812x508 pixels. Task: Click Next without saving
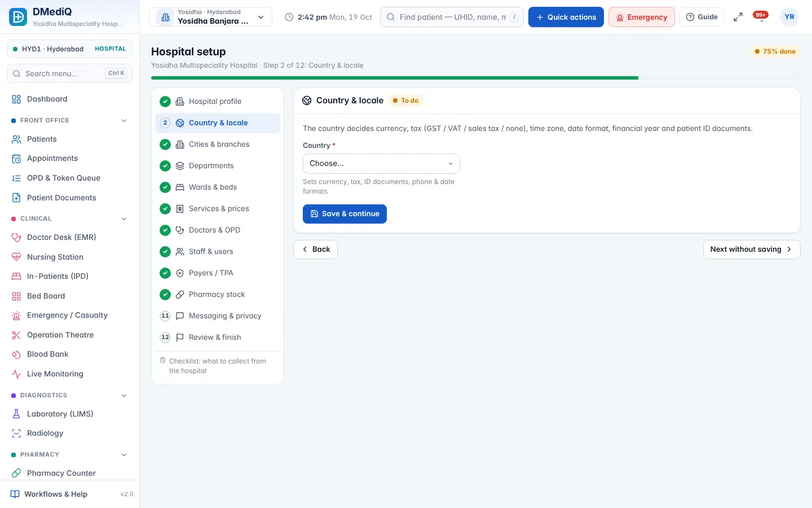tap(752, 249)
